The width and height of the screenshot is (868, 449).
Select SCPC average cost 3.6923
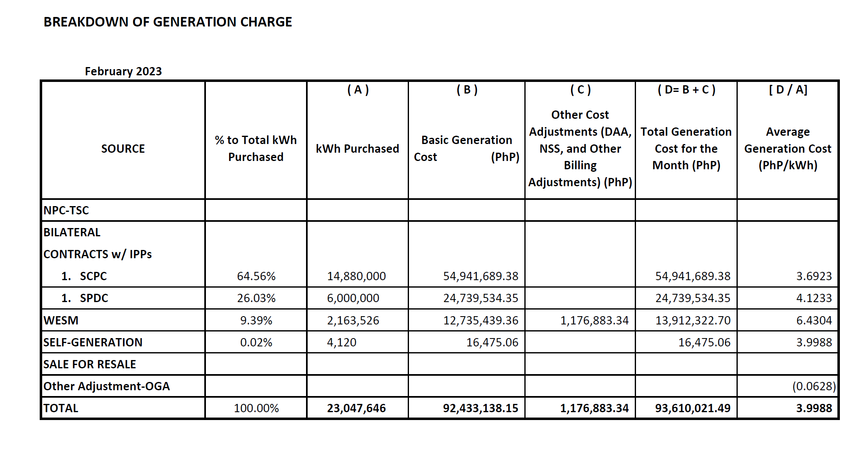(x=814, y=276)
